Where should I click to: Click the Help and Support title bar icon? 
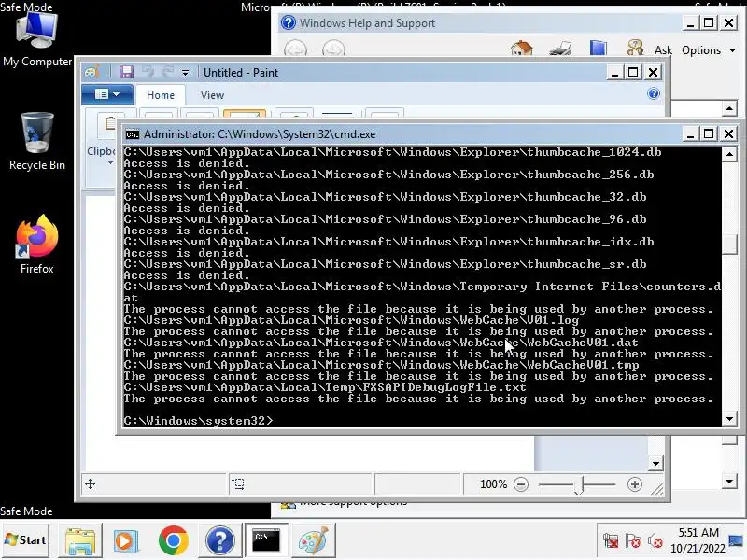tap(288, 22)
